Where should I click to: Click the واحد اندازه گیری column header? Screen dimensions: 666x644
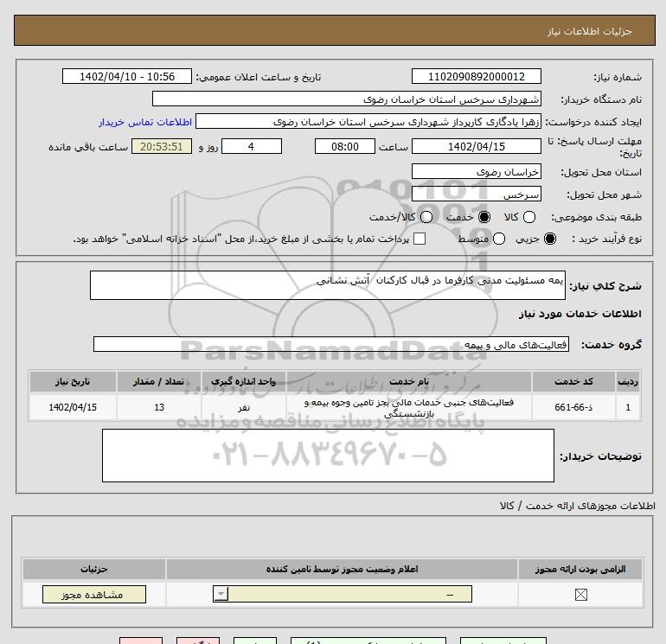coord(243,381)
